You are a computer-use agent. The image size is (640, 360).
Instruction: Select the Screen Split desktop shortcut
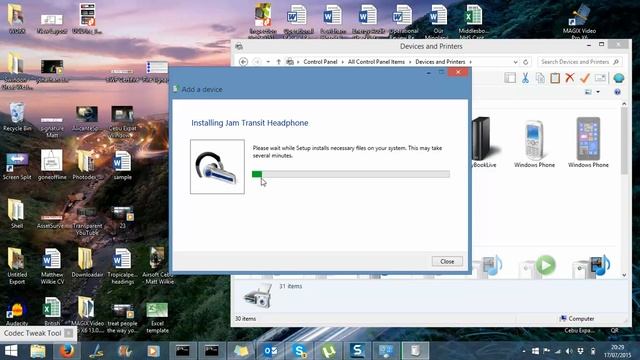17,166
